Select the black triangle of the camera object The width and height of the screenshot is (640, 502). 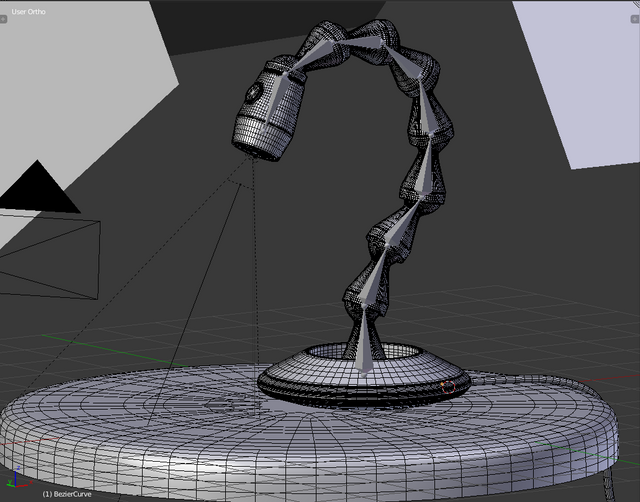coord(39,188)
